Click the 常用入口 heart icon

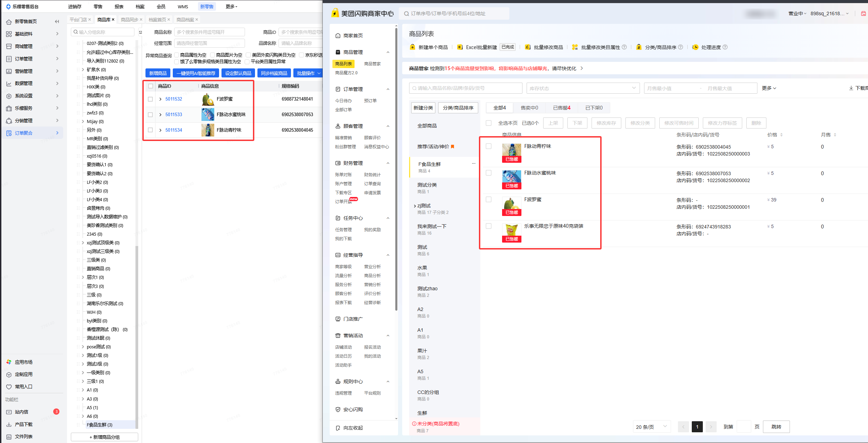pos(9,387)
